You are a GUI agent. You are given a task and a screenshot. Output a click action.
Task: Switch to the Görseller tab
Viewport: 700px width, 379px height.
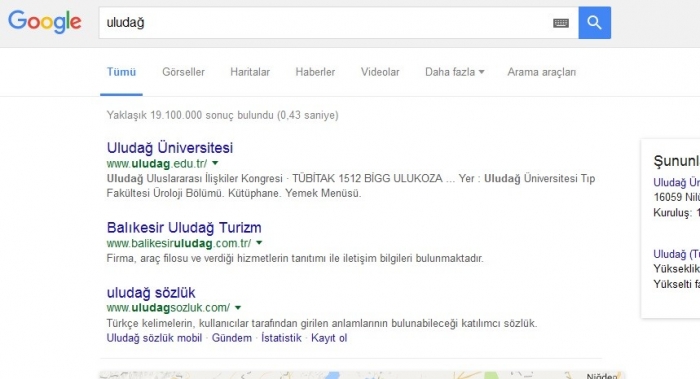click(x=183, y=72)
